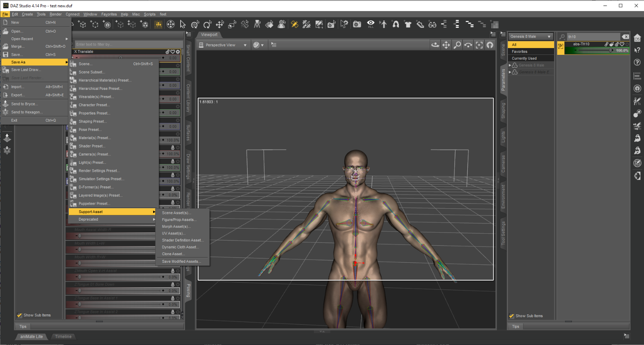Switch to the Timeline tab
The height and width of the screenshot is (345, 644).
[x=63, y=337]
